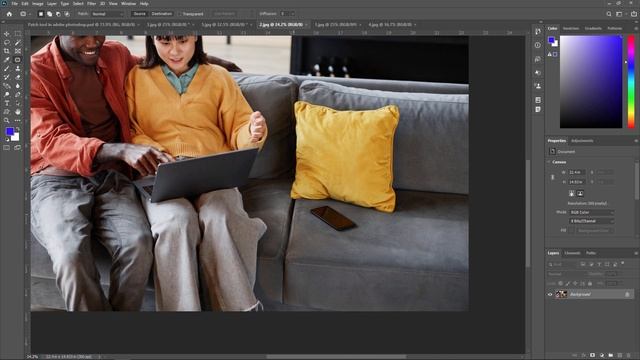Image resolution: width=640 pixels, height=360 pixels.
Task: Open the Filter menu
Action: 91,4
